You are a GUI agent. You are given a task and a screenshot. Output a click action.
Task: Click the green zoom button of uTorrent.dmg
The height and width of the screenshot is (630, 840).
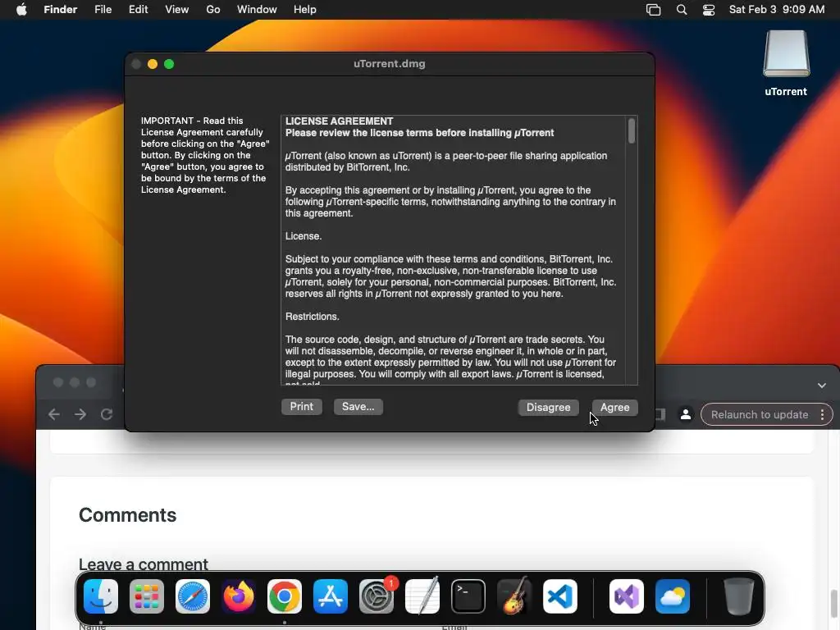click(x=169, y=64)
